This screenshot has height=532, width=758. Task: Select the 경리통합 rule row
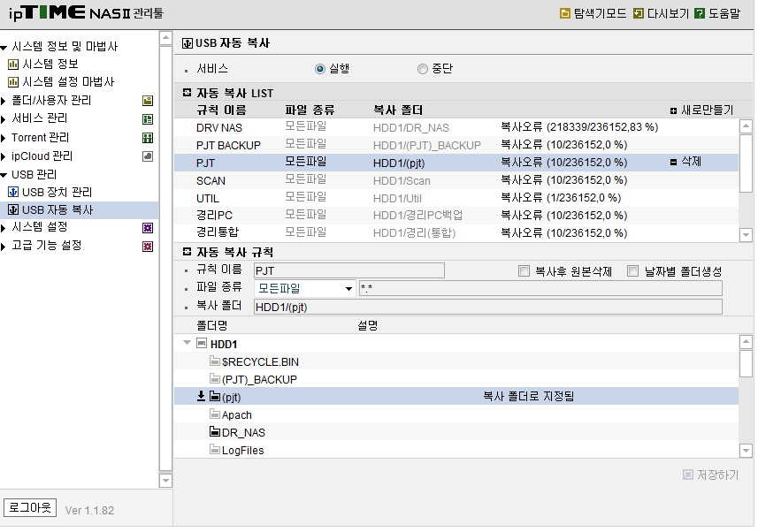point(456,233)
